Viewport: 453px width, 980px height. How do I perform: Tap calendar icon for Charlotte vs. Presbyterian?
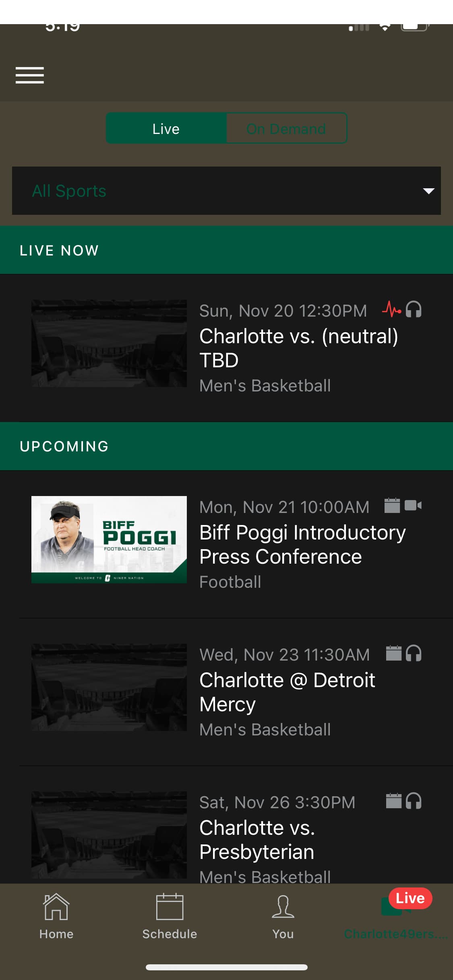coord(393,801)
